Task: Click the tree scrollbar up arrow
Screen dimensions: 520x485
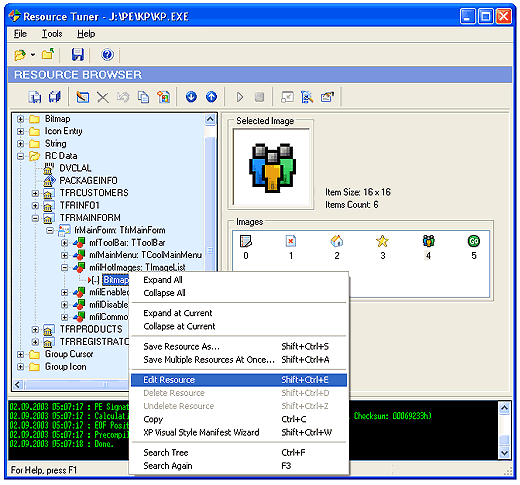Action: click(x=210, y=119)
